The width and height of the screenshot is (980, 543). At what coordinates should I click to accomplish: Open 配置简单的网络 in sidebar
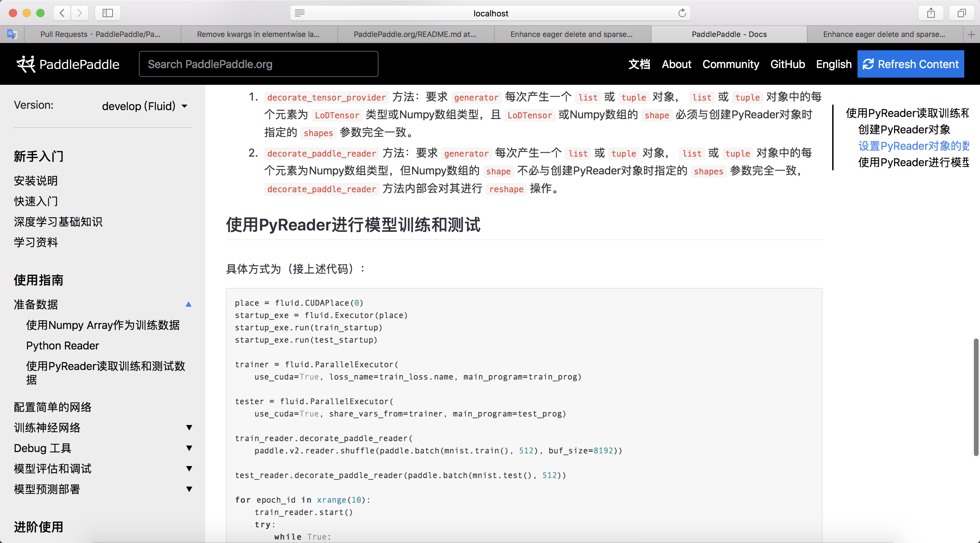(x=52, y=407)
